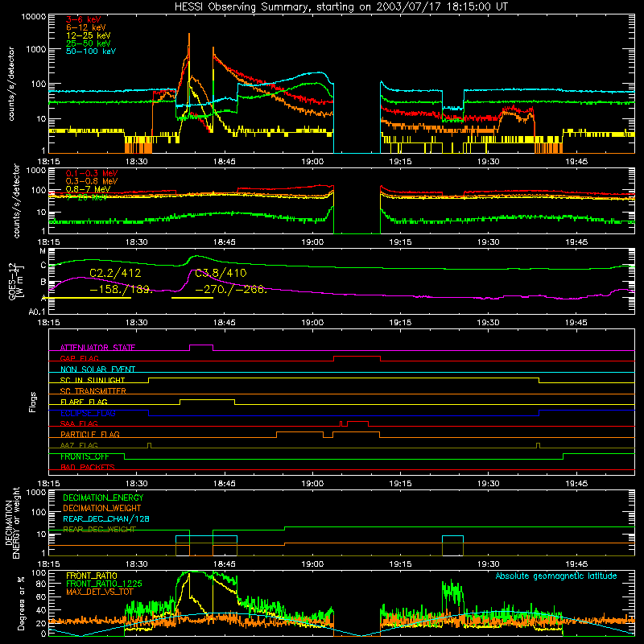
Task: Select the 25-50 keV legend label
Action: [89, 43]
